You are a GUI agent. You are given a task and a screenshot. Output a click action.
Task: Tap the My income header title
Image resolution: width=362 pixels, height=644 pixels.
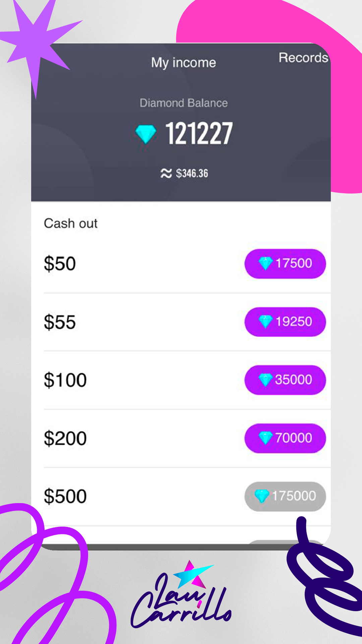183,63
